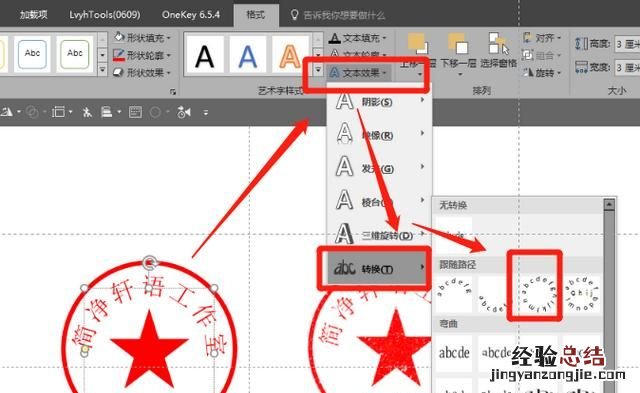
Task: Open the 文本填充 dropdown
Action: pyautogui.click(x=358, y=38)
